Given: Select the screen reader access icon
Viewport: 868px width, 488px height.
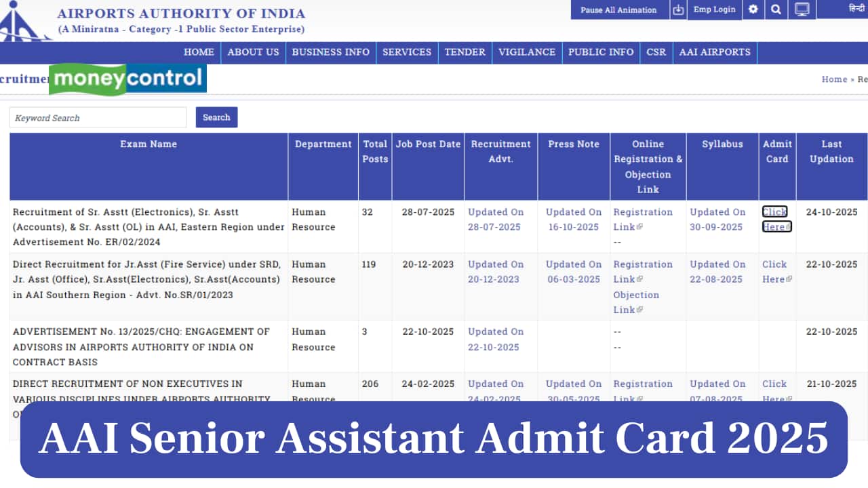Looking at the screenshot, I should point(678,9).
